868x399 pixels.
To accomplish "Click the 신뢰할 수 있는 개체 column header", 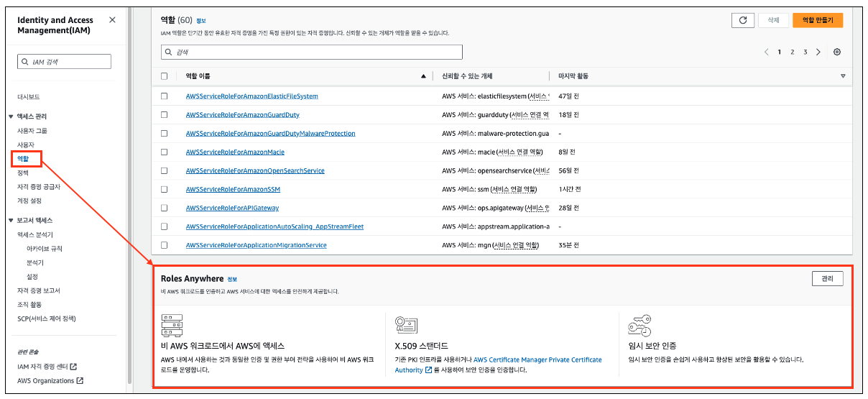I will pos(467,75).
